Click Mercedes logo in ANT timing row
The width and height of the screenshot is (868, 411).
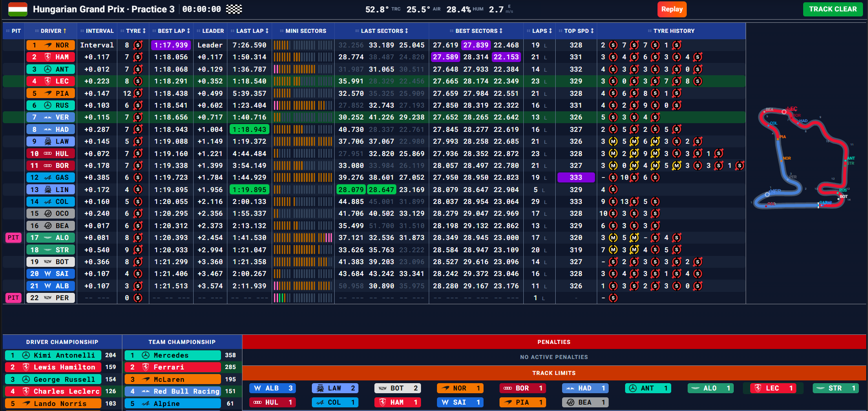(x=48, y=69)
